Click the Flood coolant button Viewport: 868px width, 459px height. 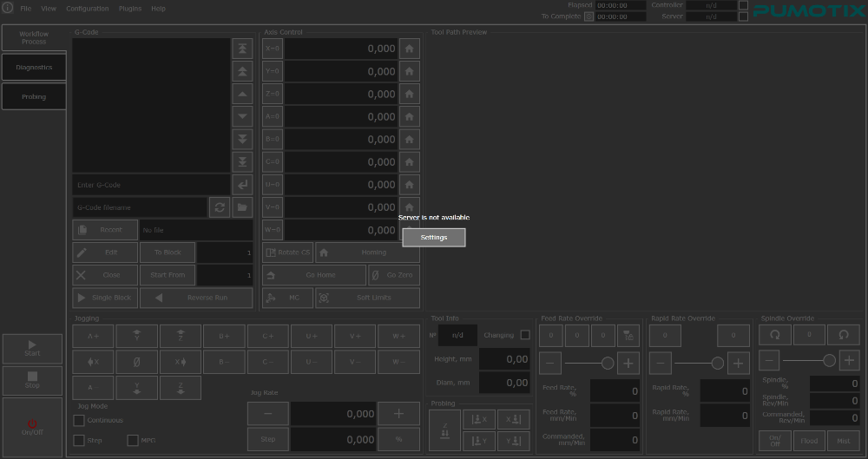pyautogui.click(x=809, y=441)
